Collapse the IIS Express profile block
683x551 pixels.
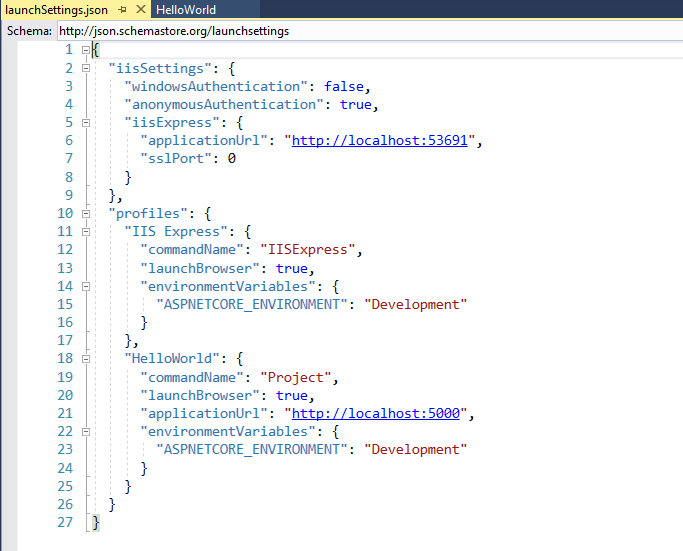point(86,232)
